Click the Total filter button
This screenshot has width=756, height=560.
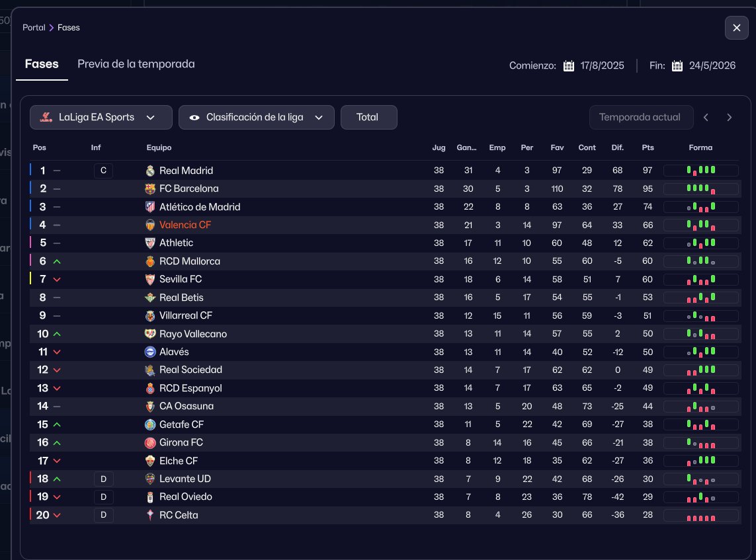pos(368,117)
